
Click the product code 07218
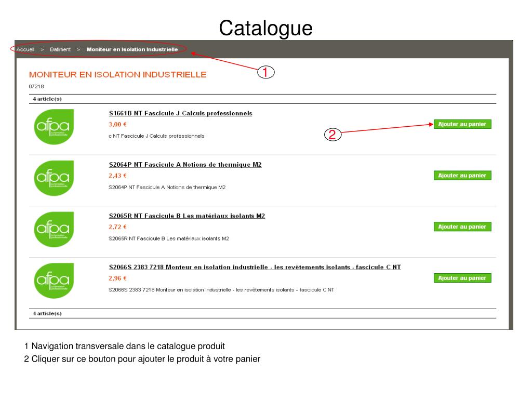pos(36,87)
